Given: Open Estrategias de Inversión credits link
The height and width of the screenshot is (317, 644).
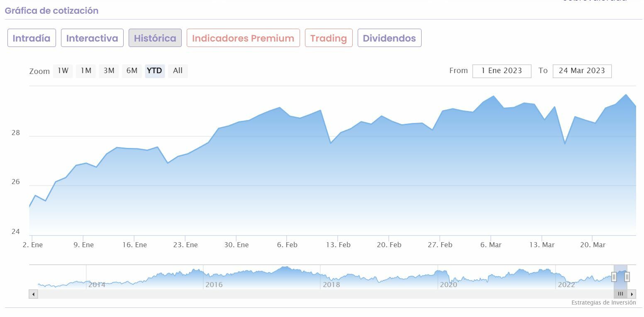Looking at the screenshot, I should (x=603, y=303).
